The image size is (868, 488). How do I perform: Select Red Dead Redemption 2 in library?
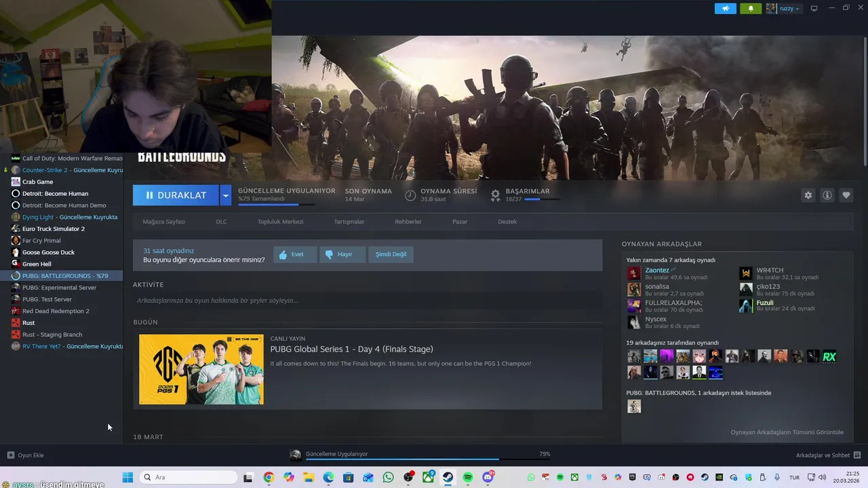pos(56,311)
